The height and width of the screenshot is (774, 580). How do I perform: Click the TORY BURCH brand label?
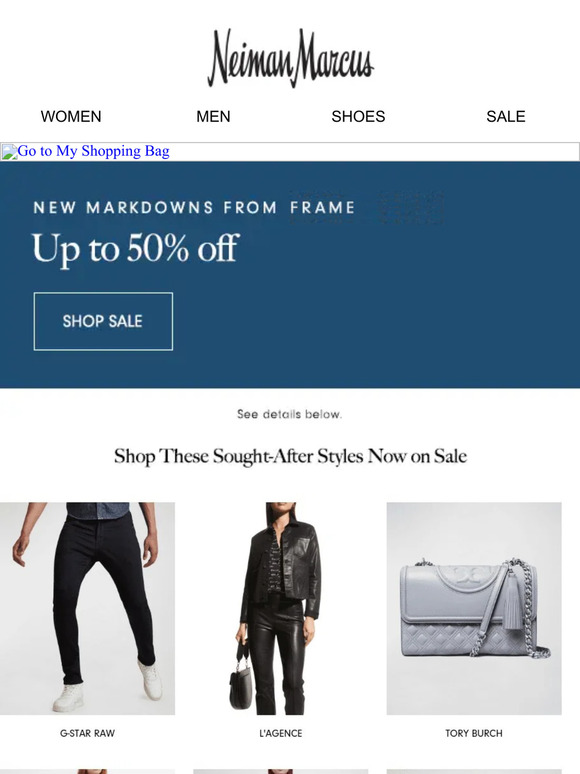[474, 734]
